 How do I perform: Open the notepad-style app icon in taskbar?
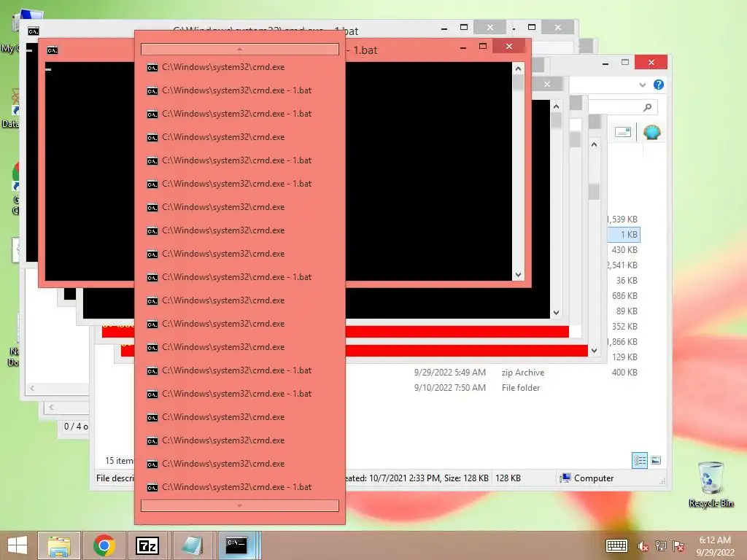(192, 545)
